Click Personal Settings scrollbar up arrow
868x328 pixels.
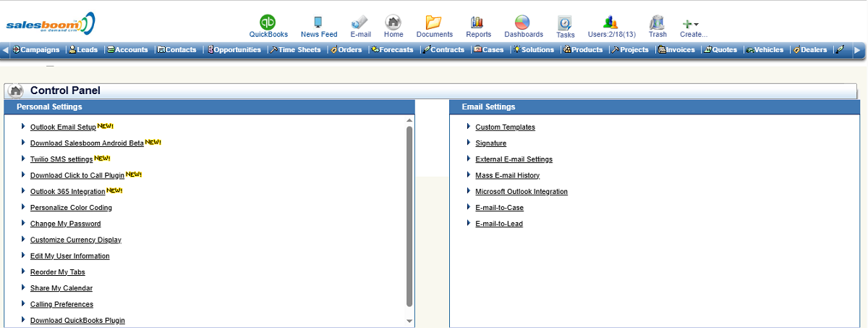pyautogui.click(x=409, y=120)
